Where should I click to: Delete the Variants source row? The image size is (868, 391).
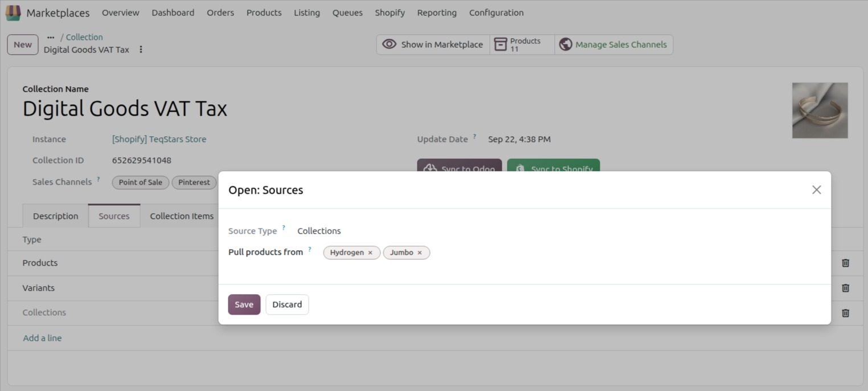[845, 288]
